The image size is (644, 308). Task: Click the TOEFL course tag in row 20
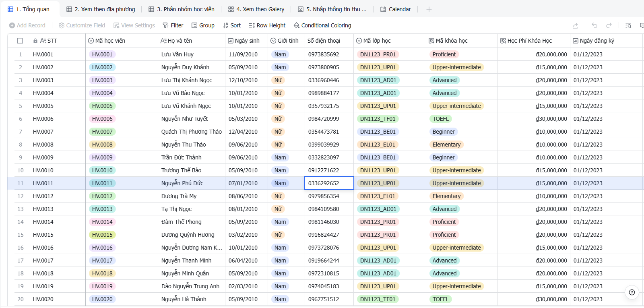tap(441, 299)
